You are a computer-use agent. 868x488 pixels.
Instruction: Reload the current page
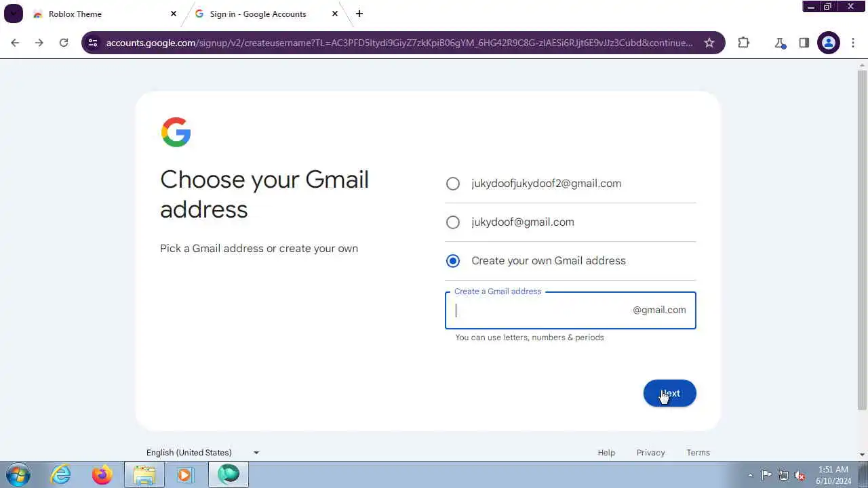64,43
